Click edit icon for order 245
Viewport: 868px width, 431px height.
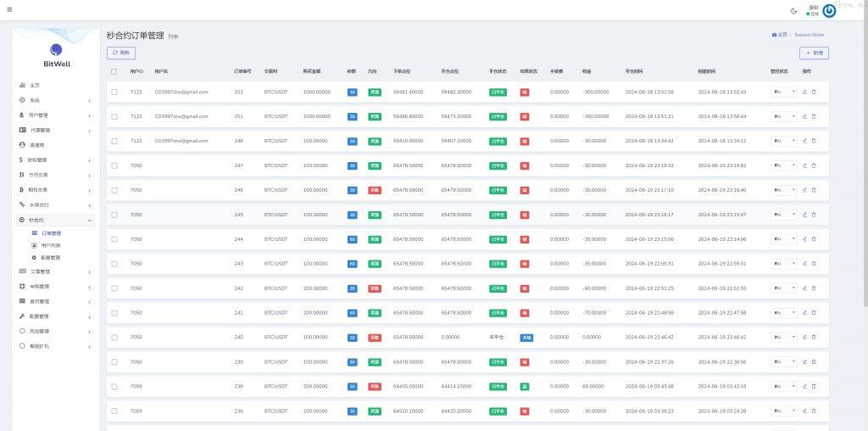(805, 215)
